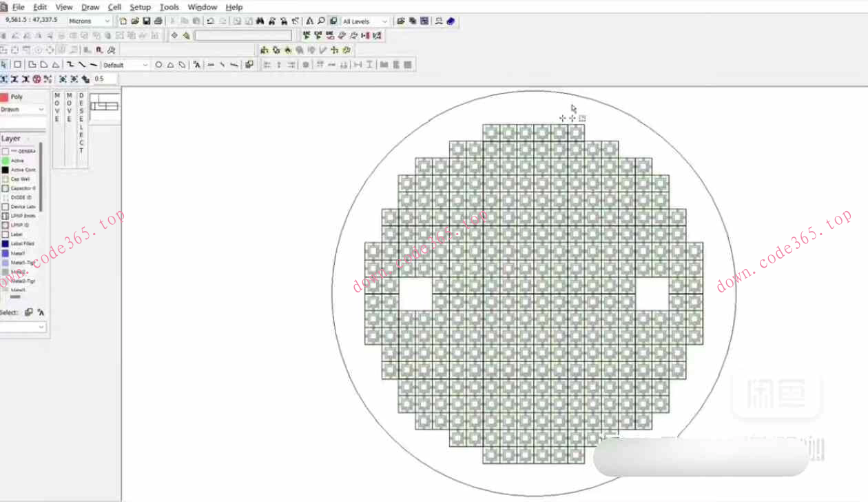Click the Print icon

[x=158, y=21]
